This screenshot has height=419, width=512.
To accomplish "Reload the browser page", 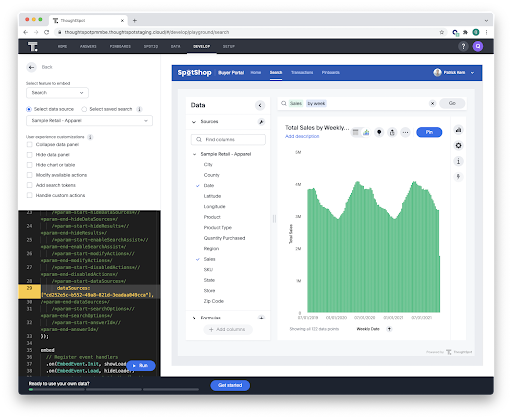I will (46, 32).
